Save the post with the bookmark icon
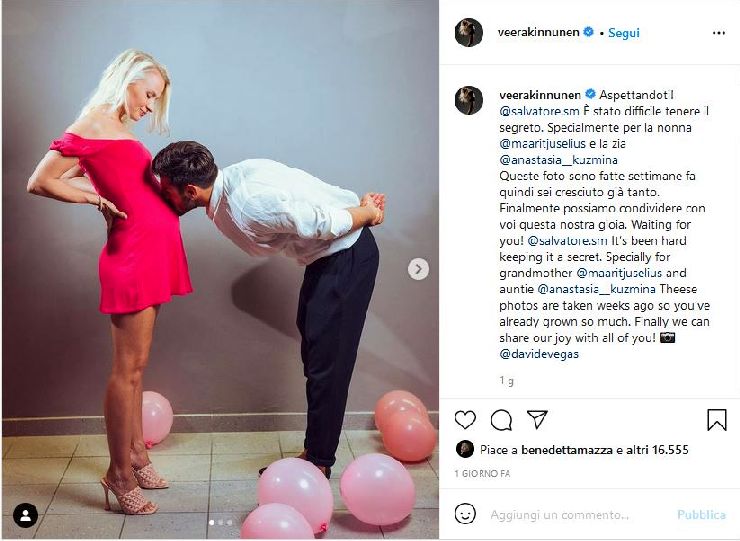740x541 pixels. [716, 420]
